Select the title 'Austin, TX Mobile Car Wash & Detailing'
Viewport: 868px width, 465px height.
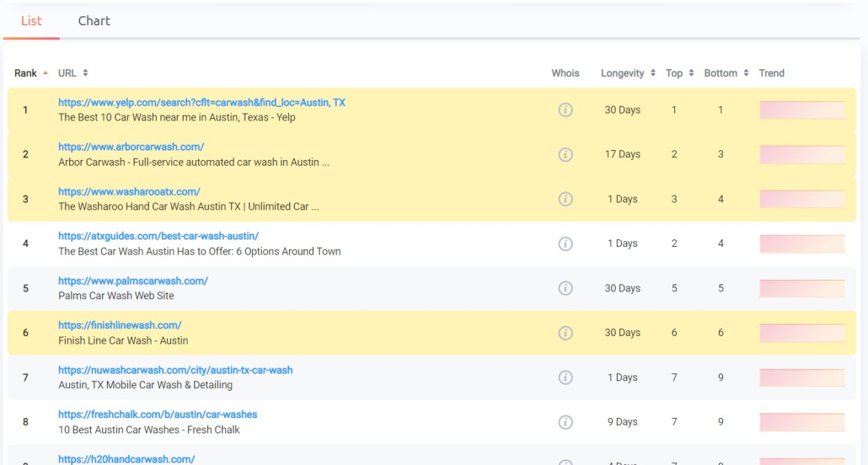[x=145, y=385]
